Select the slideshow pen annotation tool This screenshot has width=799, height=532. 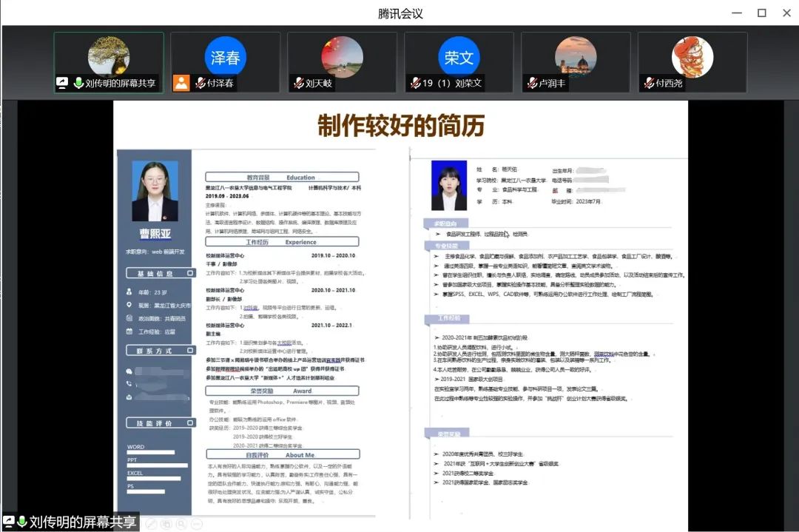click(x=151, y=524)
